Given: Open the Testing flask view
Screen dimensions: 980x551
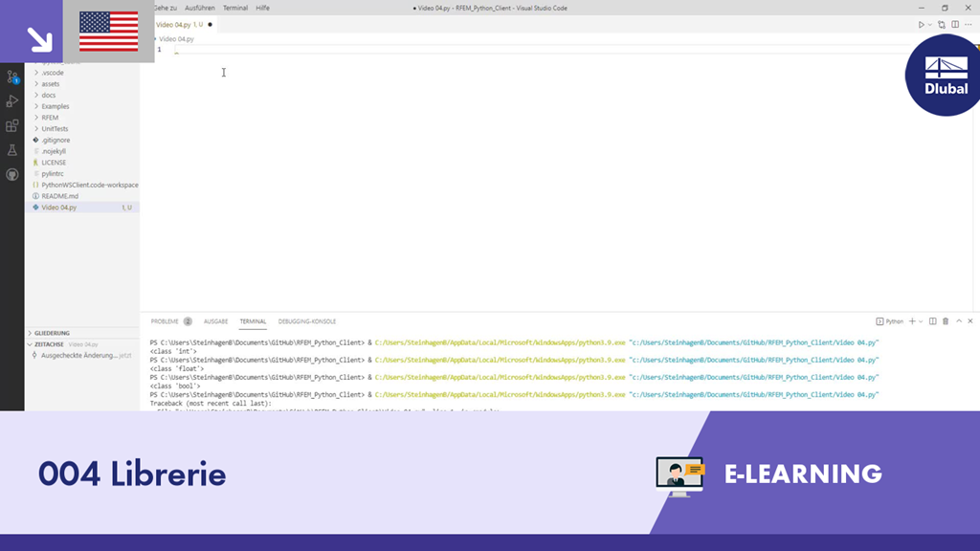Looking at the screenshot, I should tap(12, 150).
